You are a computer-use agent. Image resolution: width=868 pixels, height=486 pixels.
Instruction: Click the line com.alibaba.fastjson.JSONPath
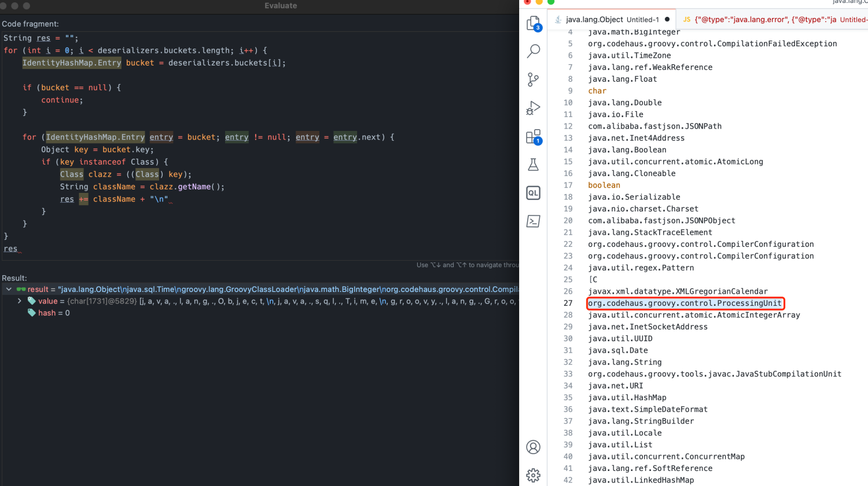pyautogui.click(x=654, y=126)
